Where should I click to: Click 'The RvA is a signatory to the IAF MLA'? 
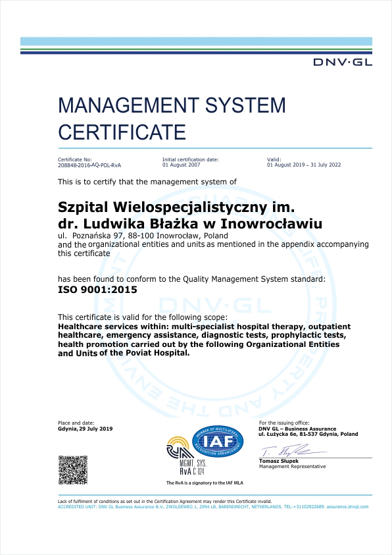[205, 483]
